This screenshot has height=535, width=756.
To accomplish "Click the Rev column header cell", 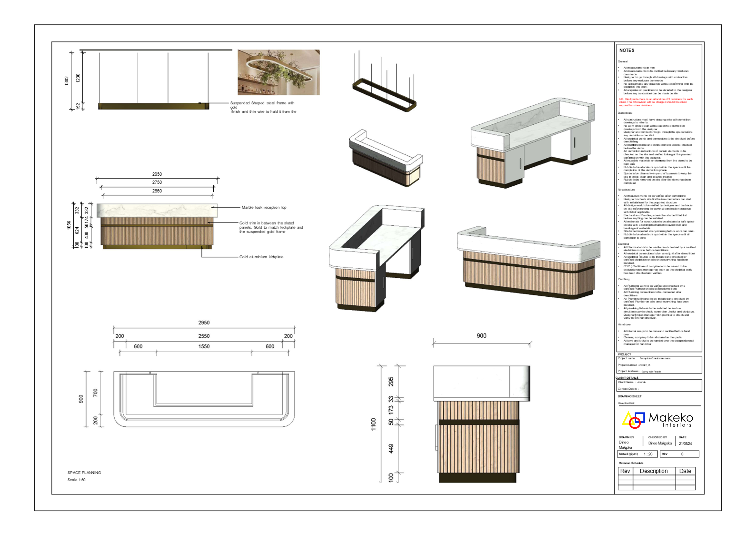I will (x=625, y=471).
